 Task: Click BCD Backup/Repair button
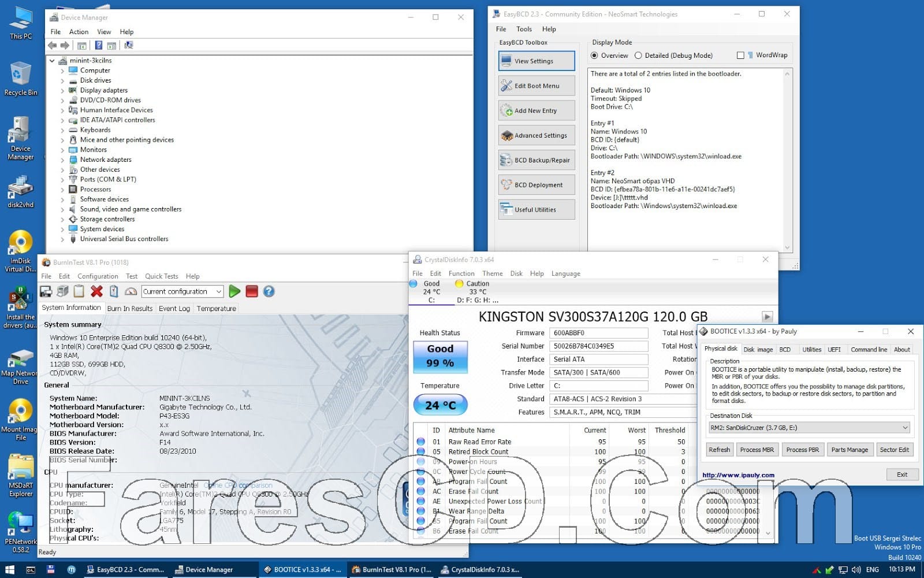click(536, 160)
